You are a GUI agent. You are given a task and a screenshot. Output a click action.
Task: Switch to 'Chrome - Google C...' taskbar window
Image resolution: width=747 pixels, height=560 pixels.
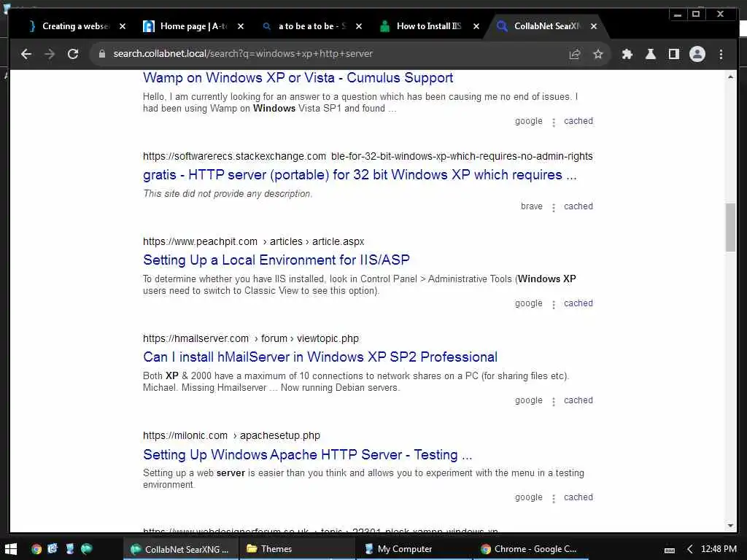531,549
